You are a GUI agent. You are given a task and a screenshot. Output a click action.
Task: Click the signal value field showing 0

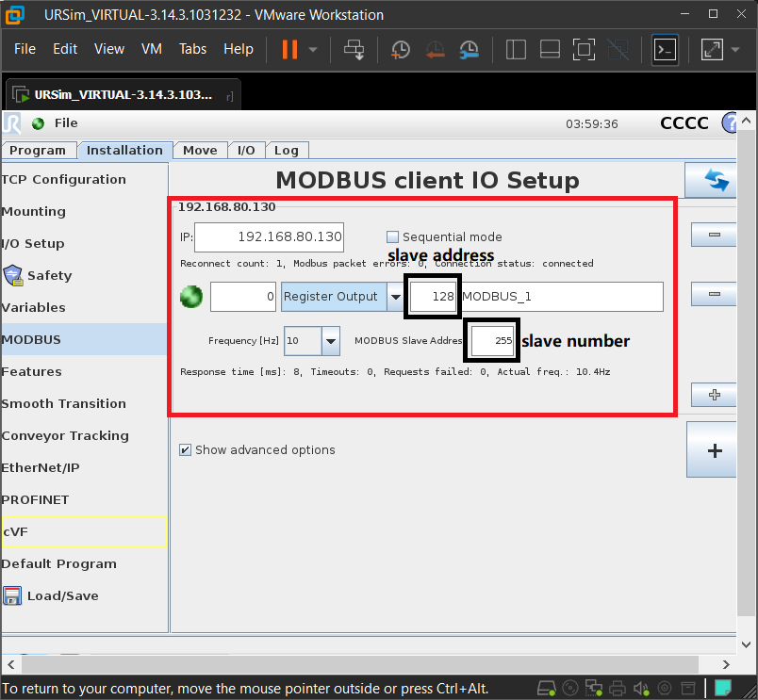[243, 297]
